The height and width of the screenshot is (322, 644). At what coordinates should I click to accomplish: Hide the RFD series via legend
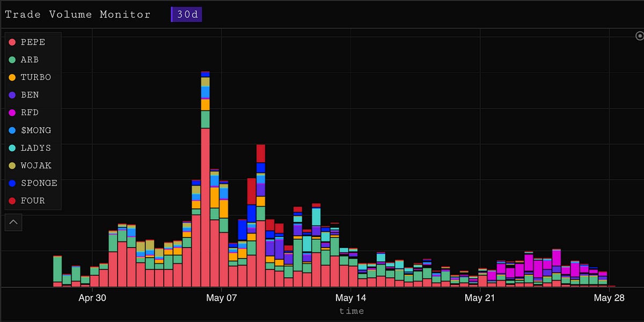30,113
